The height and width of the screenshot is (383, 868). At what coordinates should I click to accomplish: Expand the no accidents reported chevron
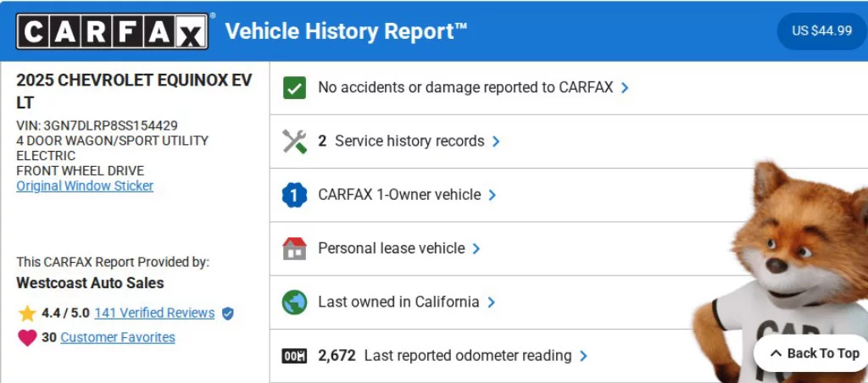click(625, 87)
